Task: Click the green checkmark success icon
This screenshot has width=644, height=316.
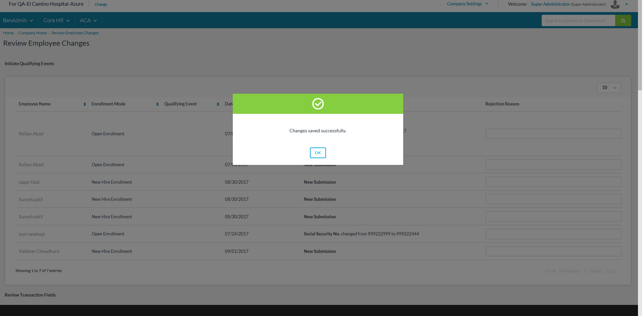Action: point(318,104)
